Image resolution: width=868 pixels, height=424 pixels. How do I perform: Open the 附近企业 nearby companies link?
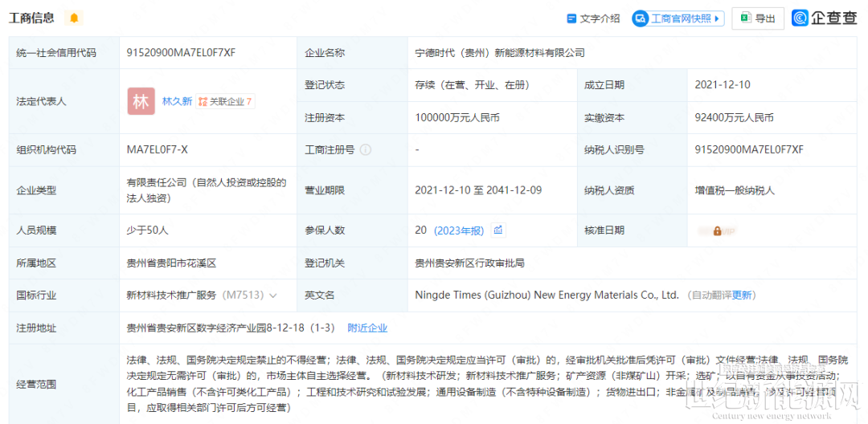tap(367, 328)
